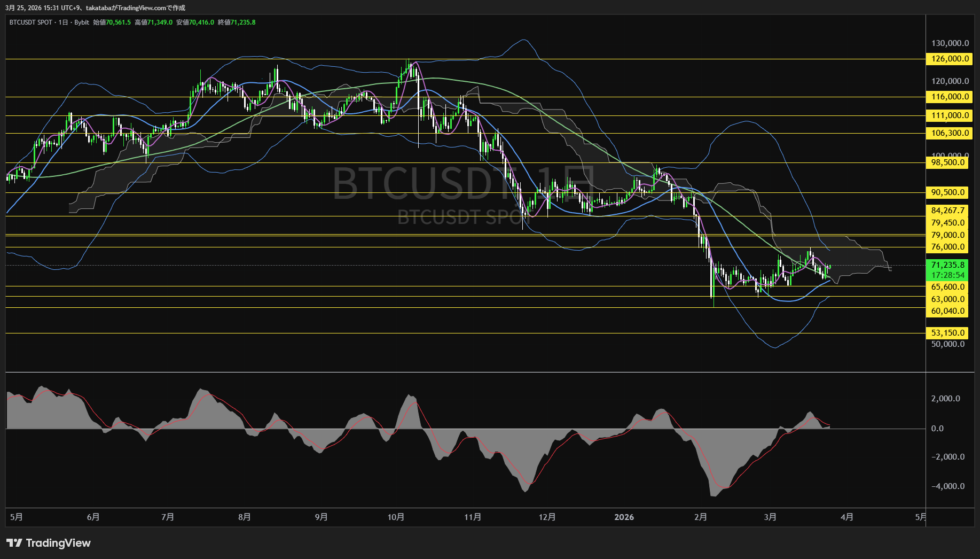Select the 終値 71,235.8 close value in the legend
The width and height of the screenshot is (980, 559).
pos(237,22)
